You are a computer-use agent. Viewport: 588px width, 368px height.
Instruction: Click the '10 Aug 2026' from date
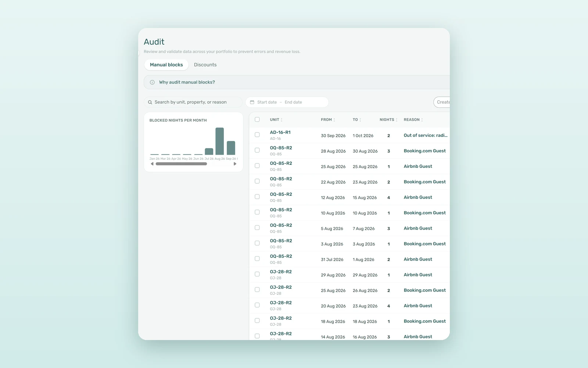coord(333,213)
